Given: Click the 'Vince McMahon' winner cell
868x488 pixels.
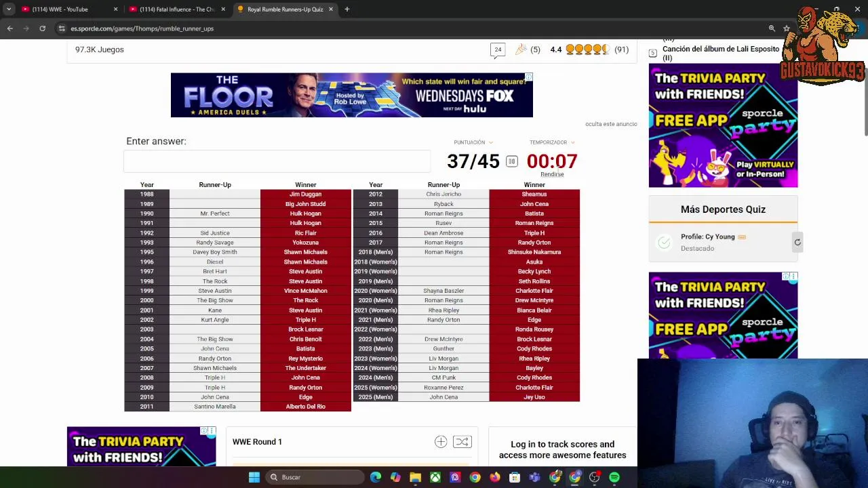Looking at the screenshot, I should pyautogui.click(x=306, y=291).
